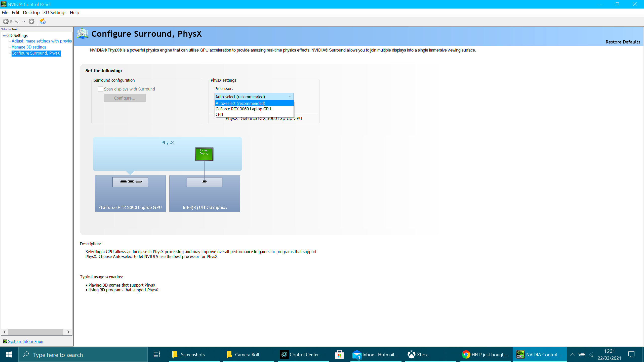The image size is (644, 362).
Task: Click the Configure Surround PhysX header icon
Action: [x=83, y=34]
